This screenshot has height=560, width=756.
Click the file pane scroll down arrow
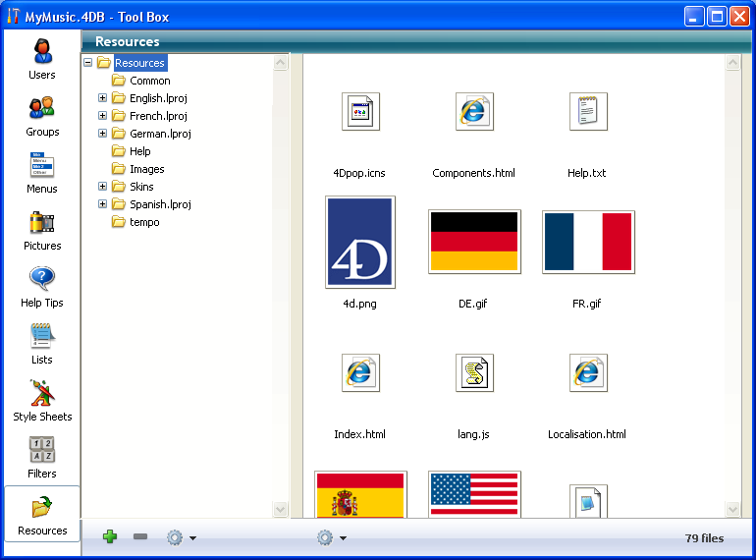tap(732, 509)
